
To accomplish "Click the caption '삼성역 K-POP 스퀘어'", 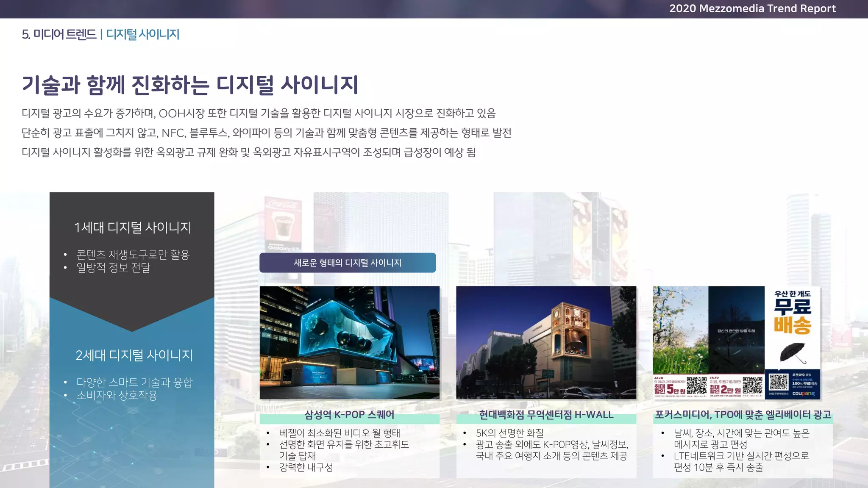I will coord(350,415).
